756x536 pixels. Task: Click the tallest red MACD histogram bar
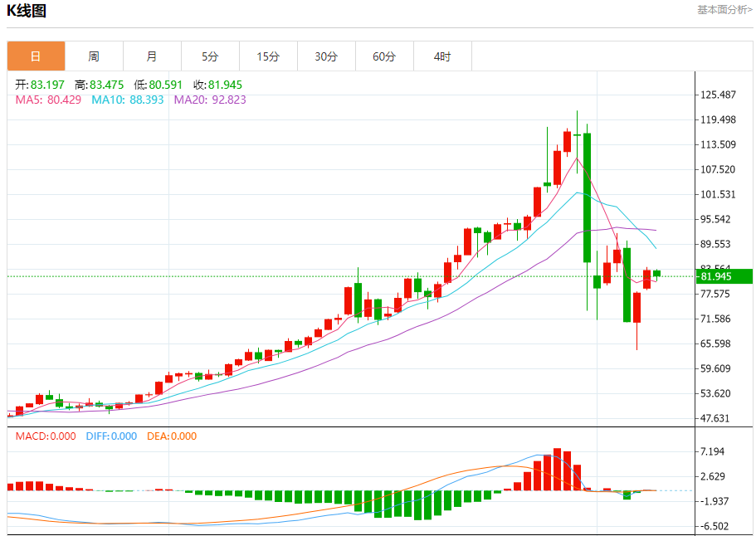point(557,469)
